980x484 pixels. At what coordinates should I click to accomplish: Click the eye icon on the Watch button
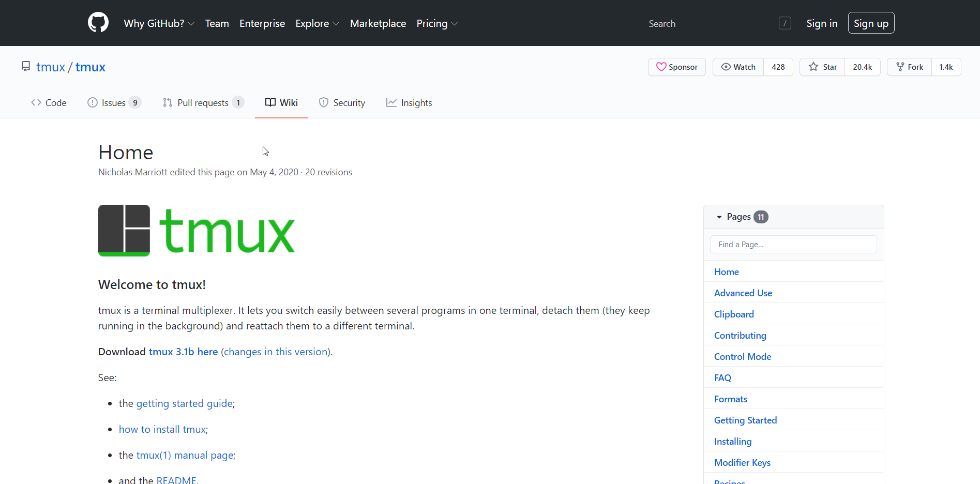click(x=727, y=67)
